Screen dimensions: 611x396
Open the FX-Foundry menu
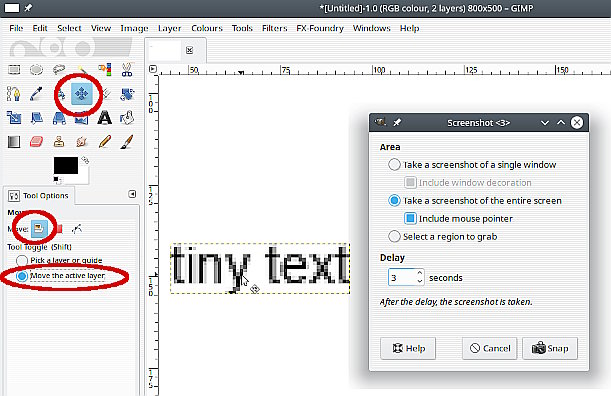point(320,28)
